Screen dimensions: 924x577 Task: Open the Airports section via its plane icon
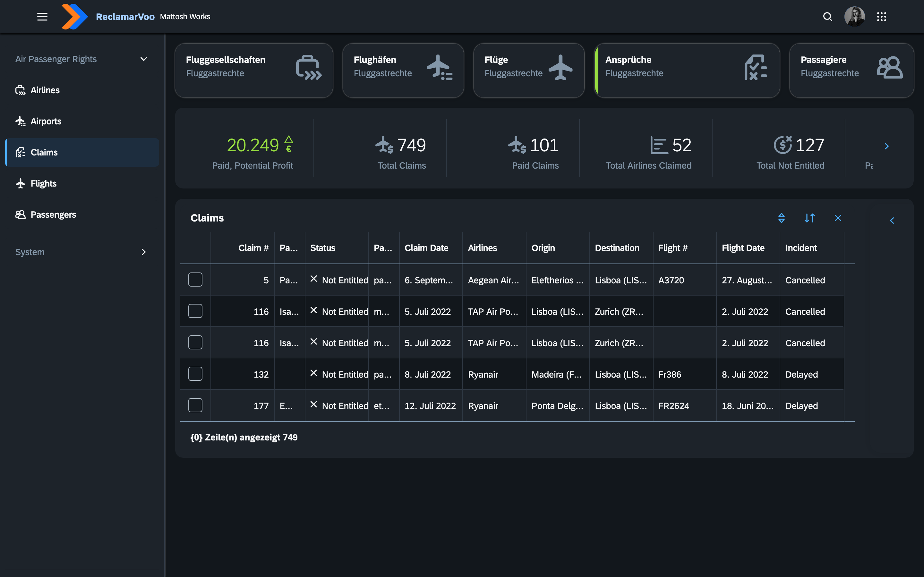(21, 121)
